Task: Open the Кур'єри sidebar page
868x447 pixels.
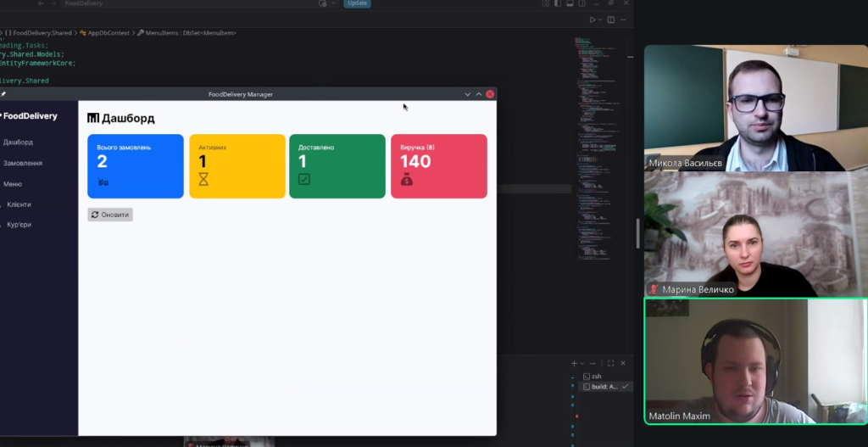Action: tap(19, 225)
